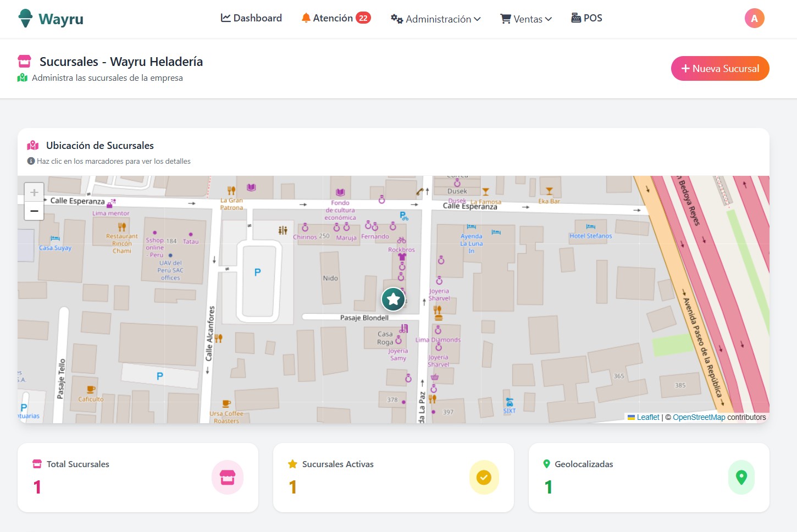The height and width of the screenshot is (532, 797).
Task: Click the Dashboard chart icon
Action: click(x=225, y=18)
